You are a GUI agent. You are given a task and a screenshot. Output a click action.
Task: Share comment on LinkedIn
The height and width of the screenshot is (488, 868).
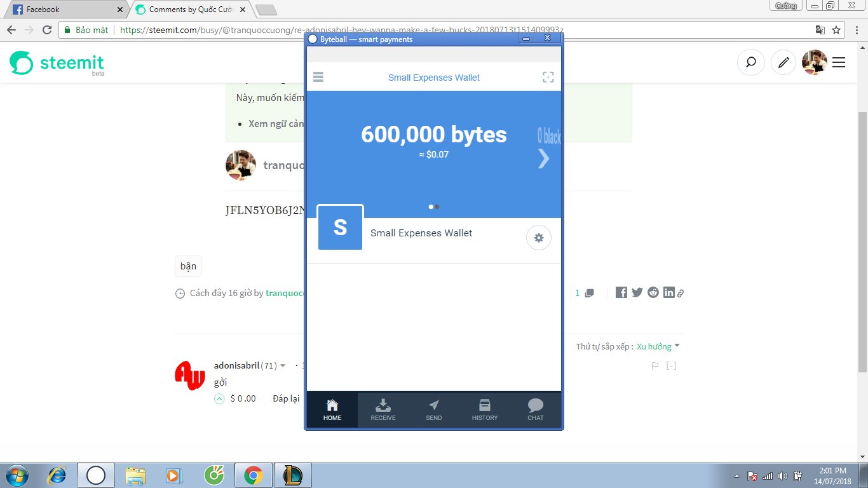click(668, 292)
